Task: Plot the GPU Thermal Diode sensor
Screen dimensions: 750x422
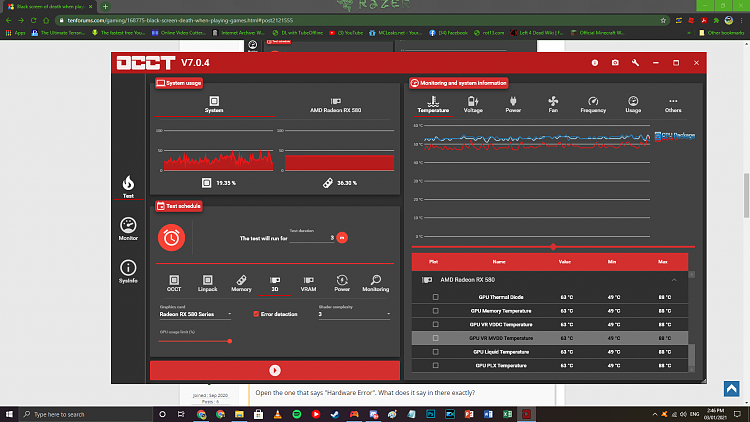Action: [x=435, y=297]
